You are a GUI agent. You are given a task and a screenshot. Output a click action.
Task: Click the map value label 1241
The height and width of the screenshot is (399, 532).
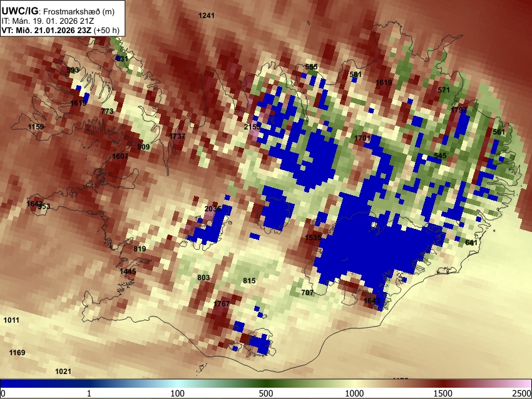[x=207, y=16]
